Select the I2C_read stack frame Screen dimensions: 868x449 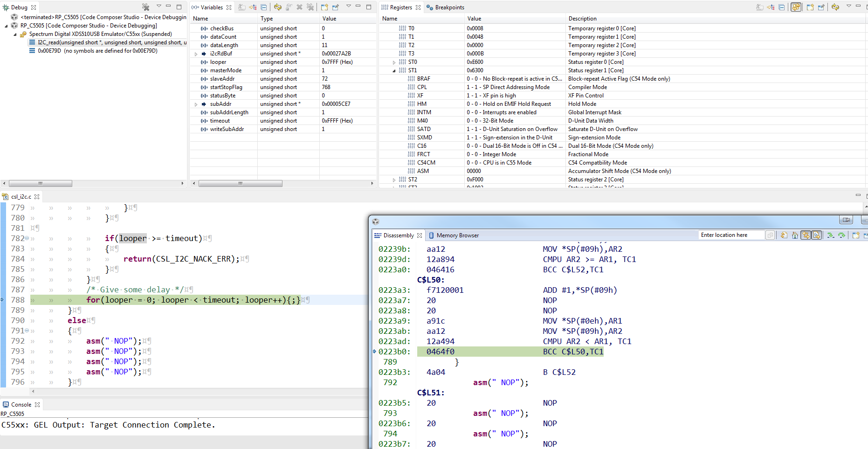(x=111, y=42)
